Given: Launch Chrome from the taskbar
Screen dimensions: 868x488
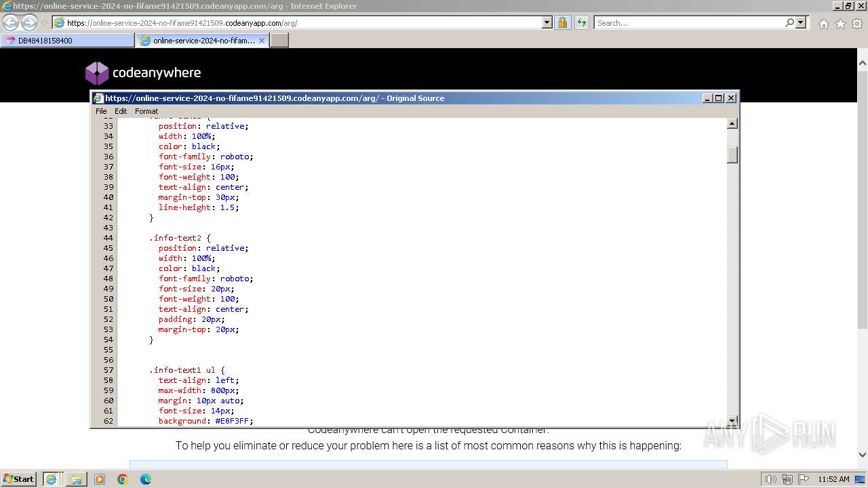Looking at the screenshot, I should [123, 479].
